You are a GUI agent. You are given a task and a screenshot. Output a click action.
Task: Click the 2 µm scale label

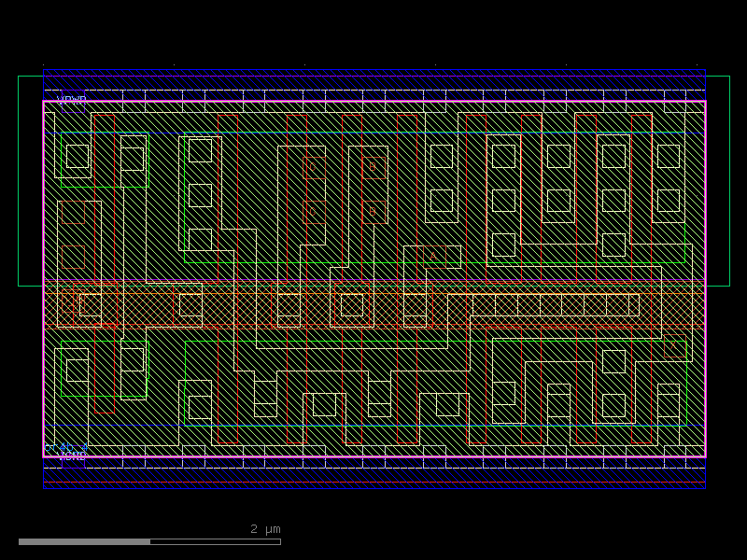(262, 528)
